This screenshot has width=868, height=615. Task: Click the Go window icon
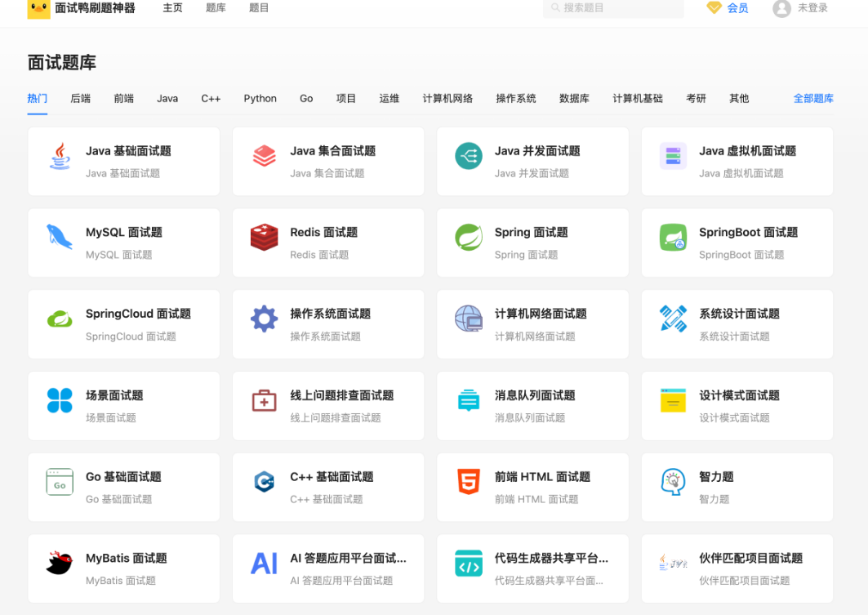(x=60, y=482)
